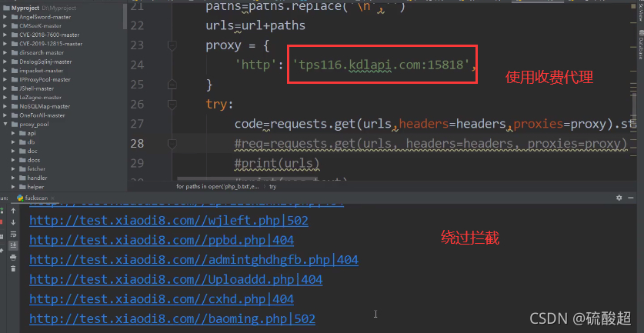Click the print icon in the run toolbar

tap(13, 258)
